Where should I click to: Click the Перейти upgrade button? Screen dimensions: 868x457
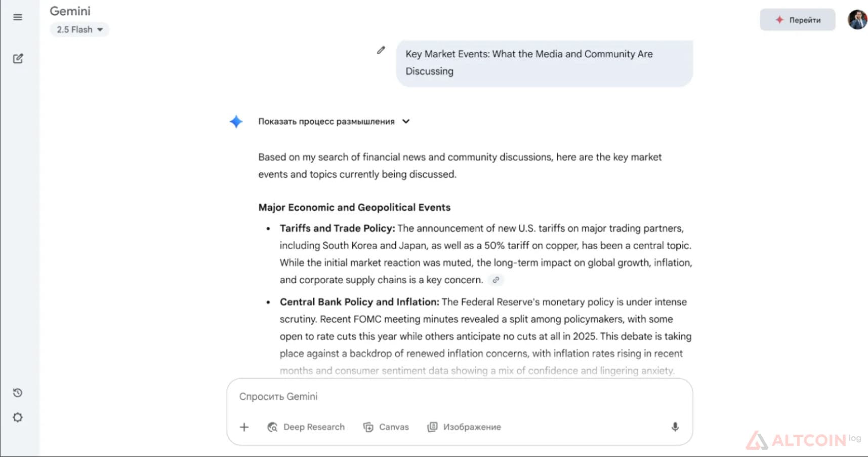pyautogui.click(x=797, y=20)
